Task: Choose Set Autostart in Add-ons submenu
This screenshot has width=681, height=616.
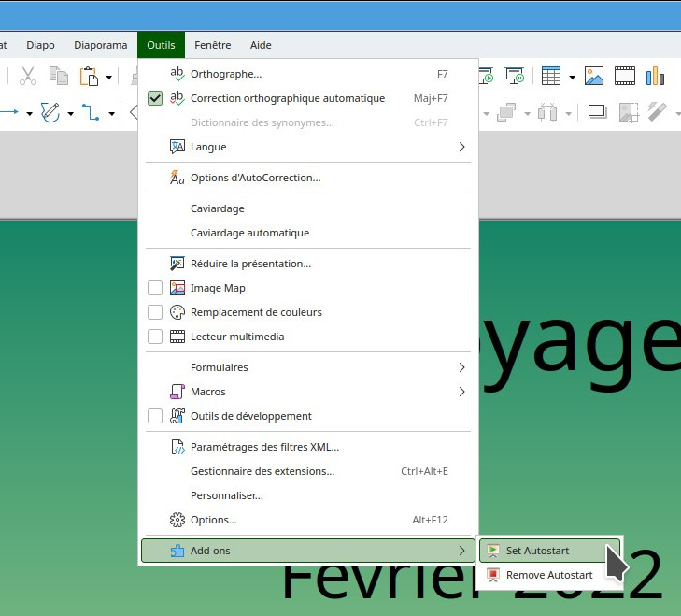Action: (549, 551)
